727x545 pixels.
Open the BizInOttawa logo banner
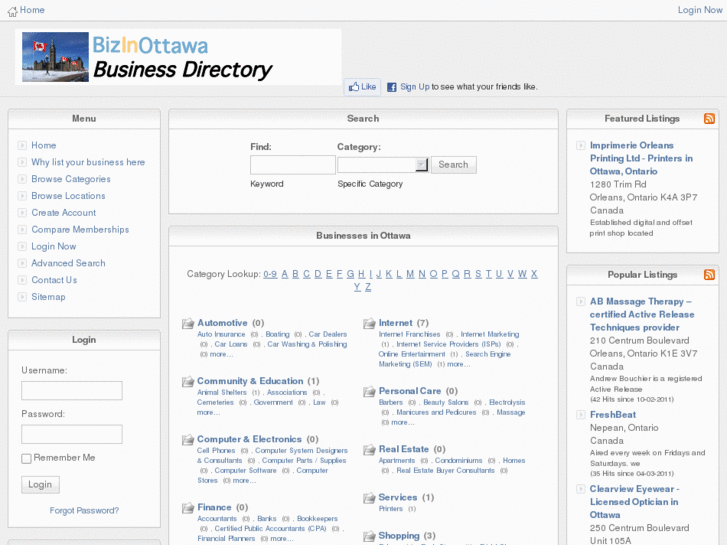[179, 57]
